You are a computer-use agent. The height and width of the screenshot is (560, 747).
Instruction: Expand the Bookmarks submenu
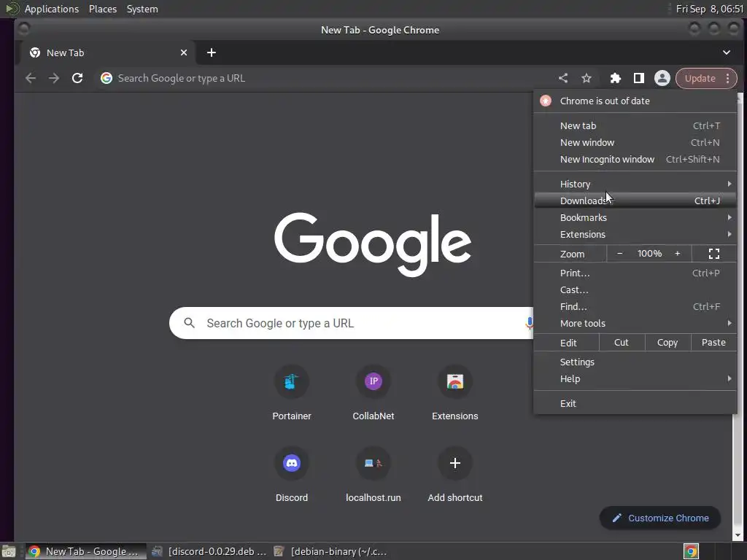(635, 217)
